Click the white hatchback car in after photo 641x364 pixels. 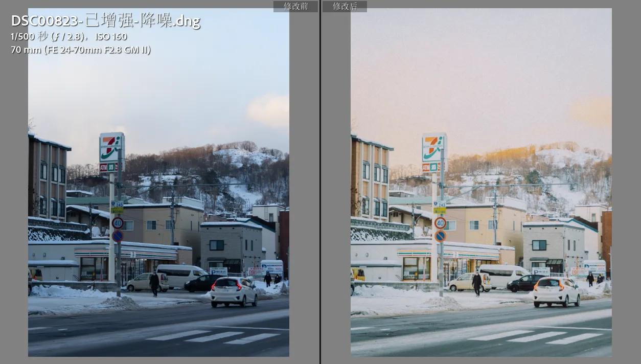click(557, 291)
